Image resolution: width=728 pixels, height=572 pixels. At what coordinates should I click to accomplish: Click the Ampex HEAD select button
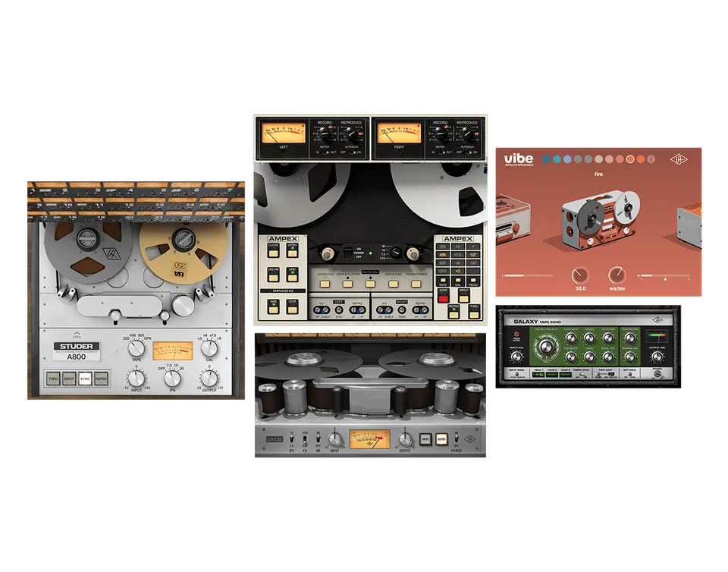[x=473, y=281]
